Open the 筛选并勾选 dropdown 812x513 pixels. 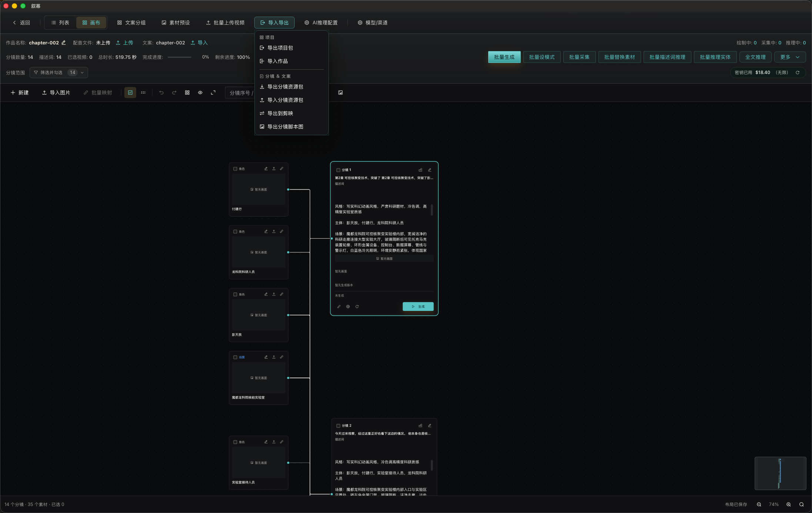pos(59,73)
